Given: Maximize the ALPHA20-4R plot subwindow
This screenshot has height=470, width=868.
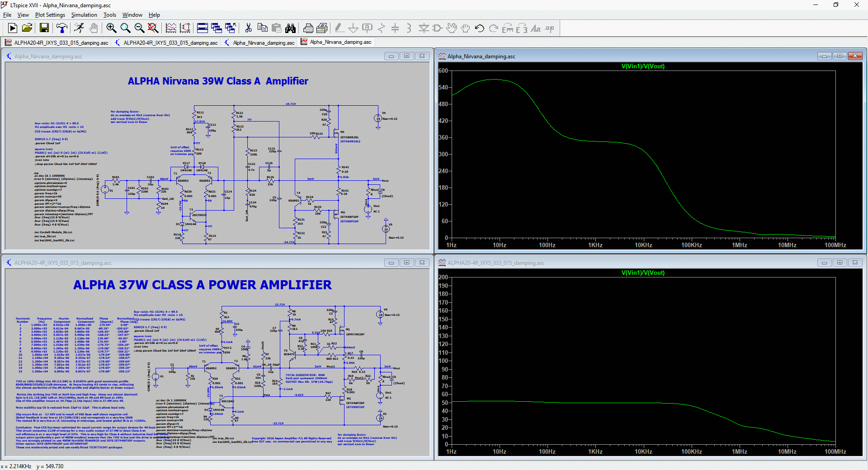Looking at the screenshot, I should [840, 263].
